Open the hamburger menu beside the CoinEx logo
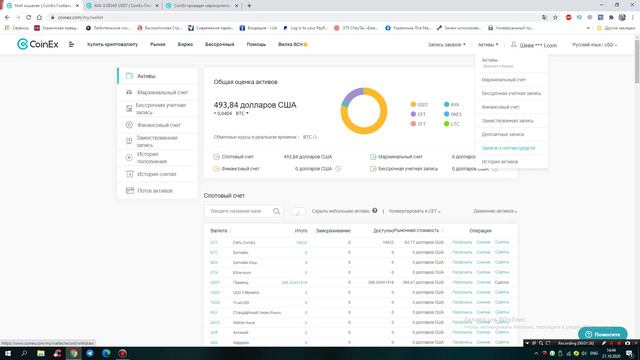The height and width of the screenshot is (360, 640). click(x=71, y=44)
